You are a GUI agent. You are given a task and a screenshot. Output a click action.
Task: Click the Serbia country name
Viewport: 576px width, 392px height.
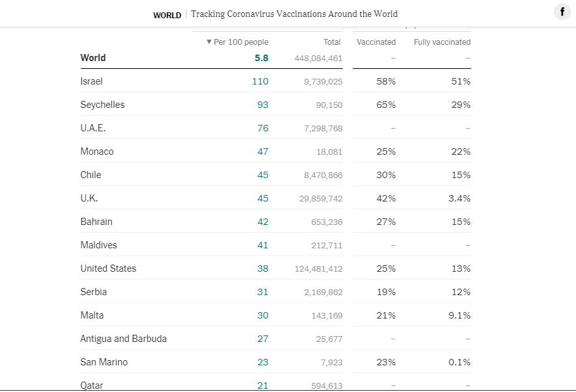(94, 292)
